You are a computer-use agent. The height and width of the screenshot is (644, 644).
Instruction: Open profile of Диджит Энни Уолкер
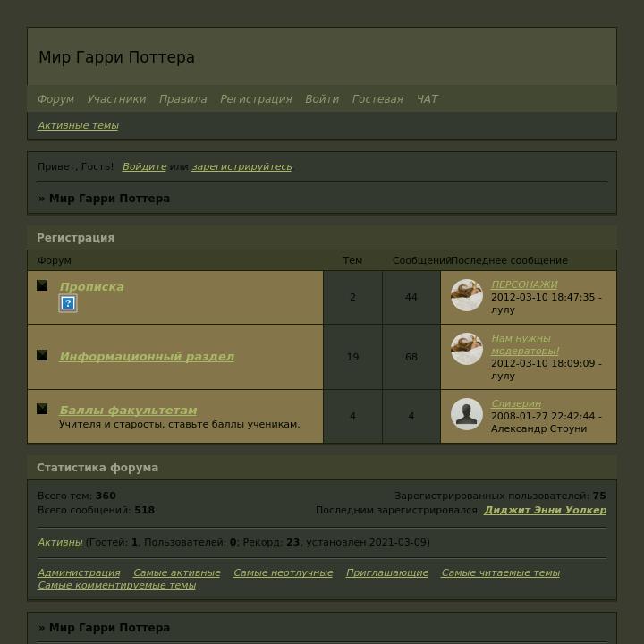coord(545,510)
